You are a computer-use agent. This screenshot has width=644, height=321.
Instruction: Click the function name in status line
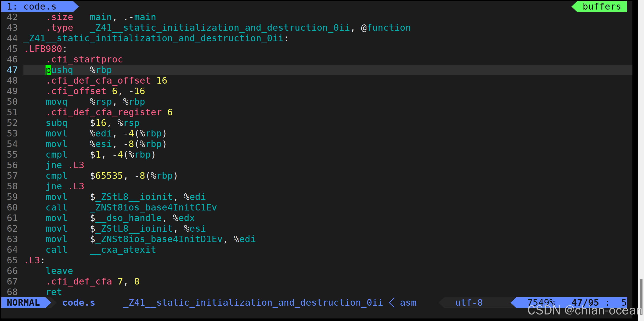(x=253, y=302)
